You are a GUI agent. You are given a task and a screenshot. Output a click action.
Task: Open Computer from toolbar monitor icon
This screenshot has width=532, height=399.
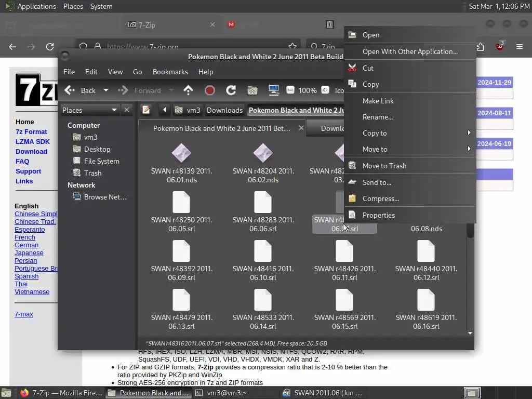[x=273, y=90]
